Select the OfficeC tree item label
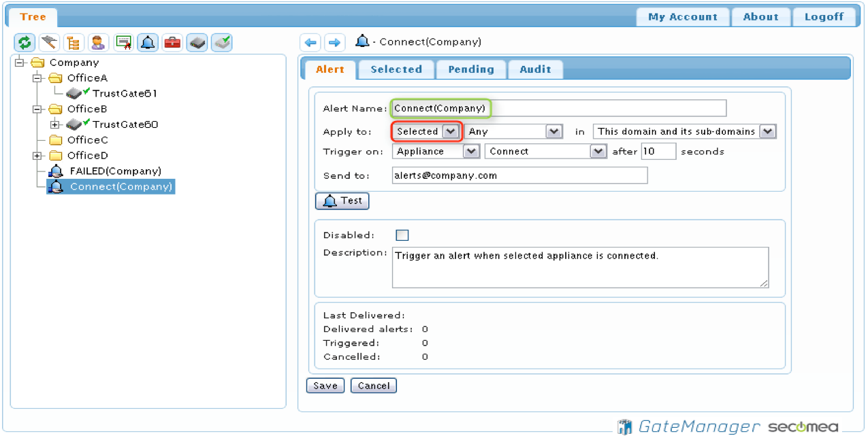The image size is (868, 440). tap(88, 140)
